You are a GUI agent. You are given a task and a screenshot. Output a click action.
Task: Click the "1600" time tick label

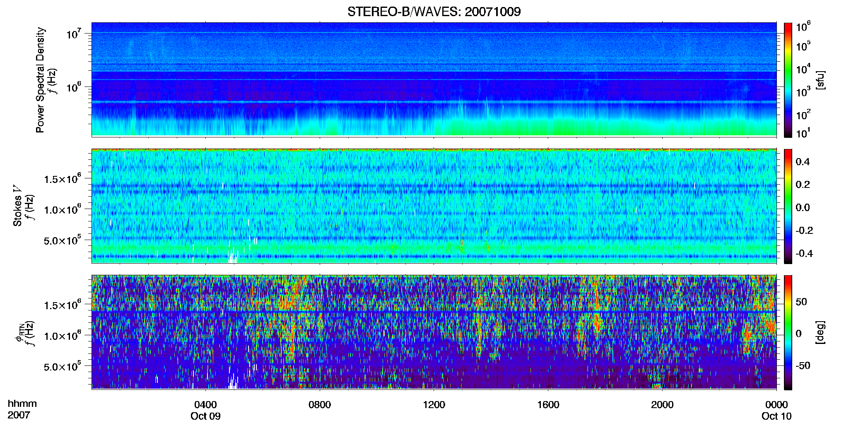tap(548, 405)
